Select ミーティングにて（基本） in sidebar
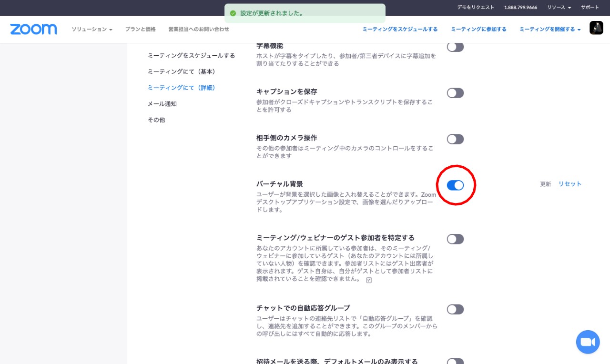This screenshot has height=364, width=610. pos(182,71)
